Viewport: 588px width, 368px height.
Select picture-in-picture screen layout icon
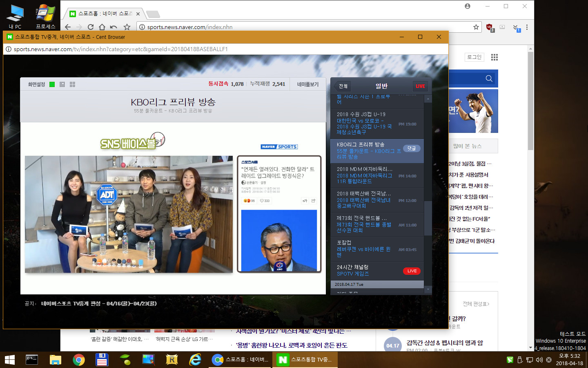pyautogui.click(x=62, y=84)
